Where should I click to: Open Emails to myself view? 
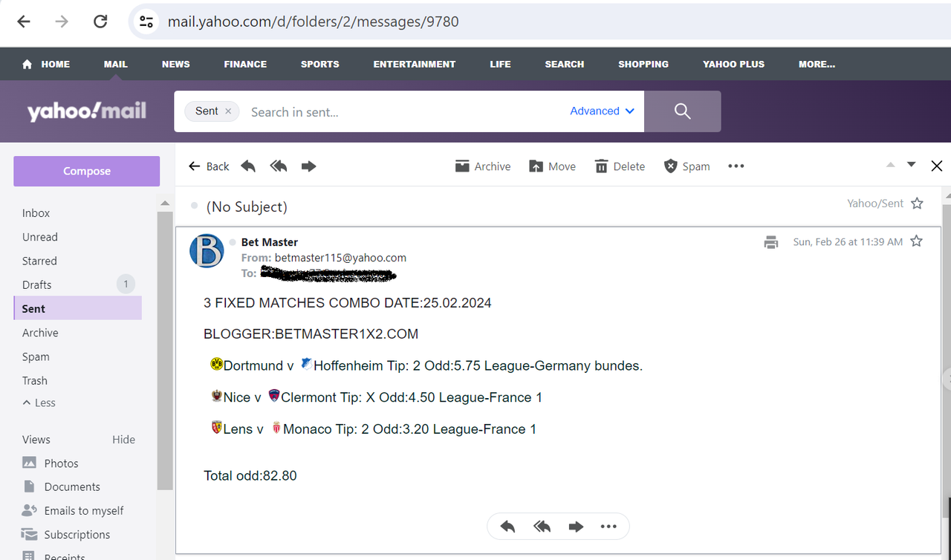[73, 511]
